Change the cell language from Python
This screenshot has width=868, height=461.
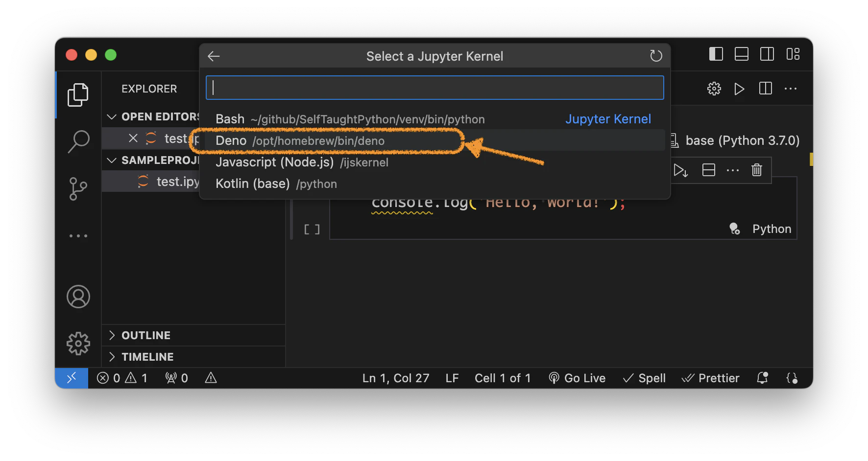772,229
